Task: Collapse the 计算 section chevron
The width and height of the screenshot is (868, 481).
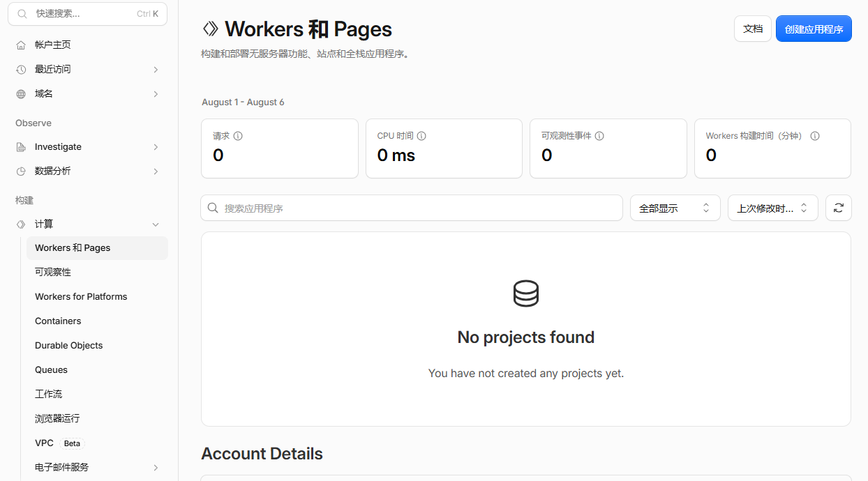Action: tap(156, 224)
